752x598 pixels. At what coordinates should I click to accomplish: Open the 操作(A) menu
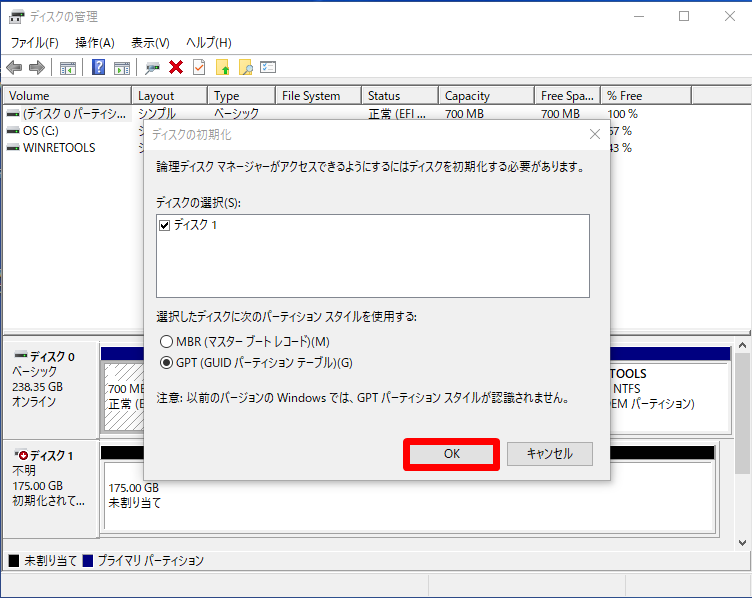coord(95,43)
